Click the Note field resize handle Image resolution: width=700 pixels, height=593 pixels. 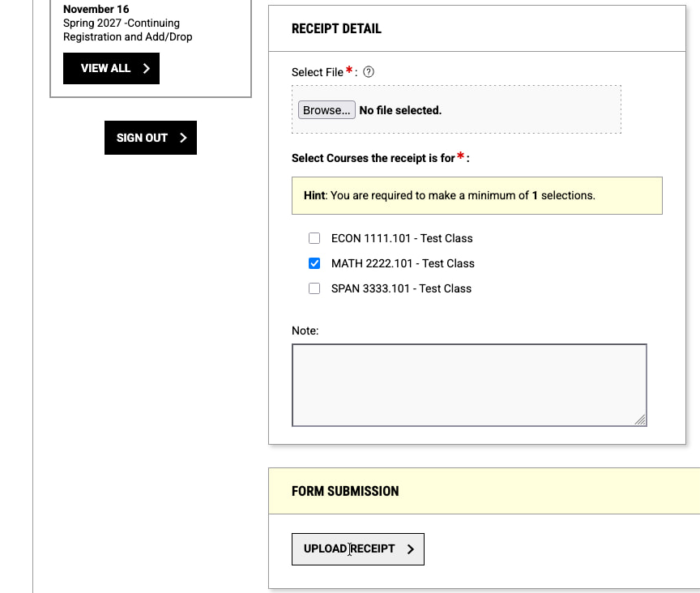click(640, 420)
